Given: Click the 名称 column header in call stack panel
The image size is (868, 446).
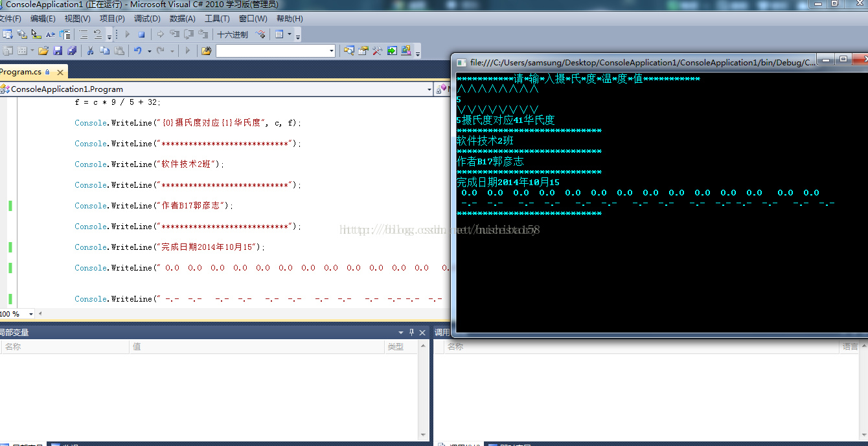Looking at the screenshot, I should click(x=641, y=347).
